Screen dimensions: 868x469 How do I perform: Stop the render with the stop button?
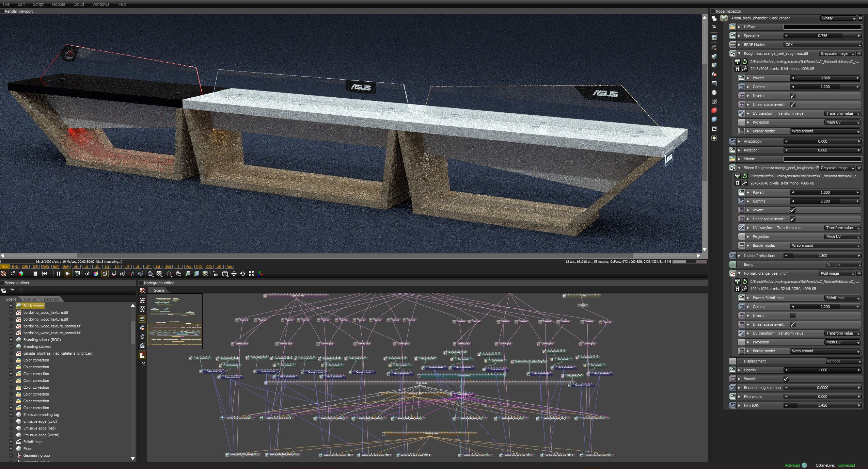(35, 274)
